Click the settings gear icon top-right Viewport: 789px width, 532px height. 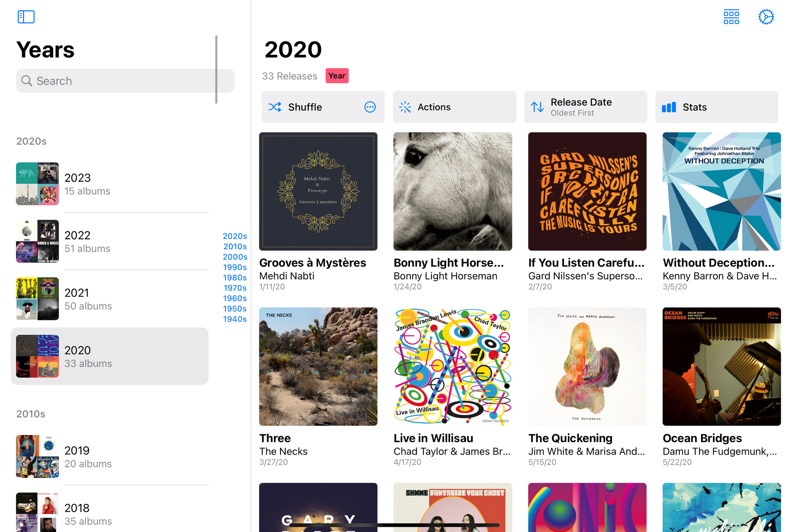(x=767, y=17)
